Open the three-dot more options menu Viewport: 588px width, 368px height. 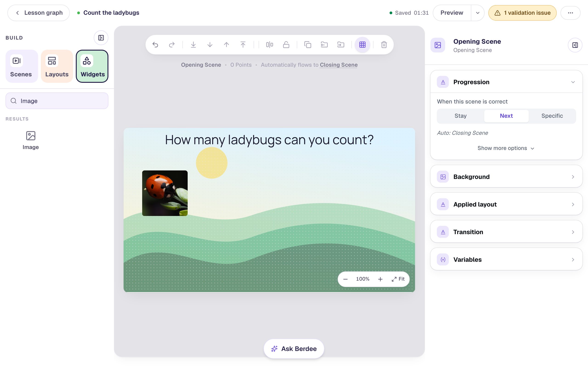coord(570,13)
